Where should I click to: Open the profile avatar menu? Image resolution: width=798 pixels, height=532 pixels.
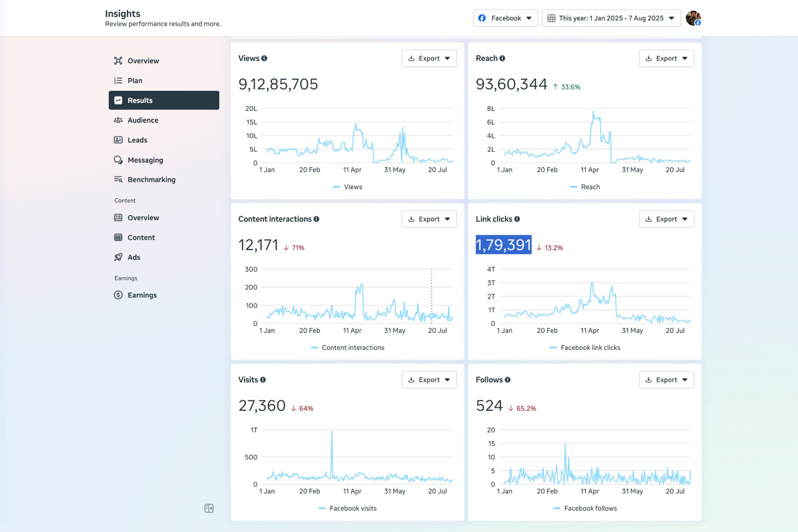click(x=693, y=18)
